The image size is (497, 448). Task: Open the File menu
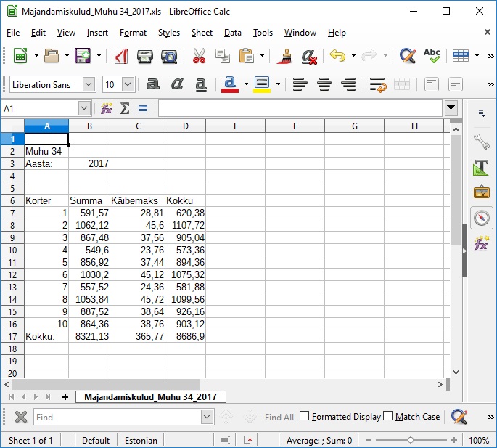coord(13,33)
